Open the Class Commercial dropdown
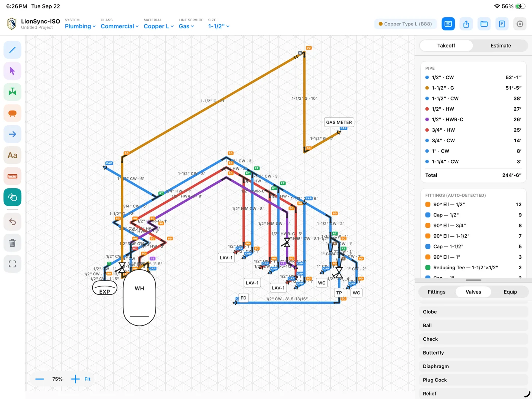532x399 pixels. 119,24
